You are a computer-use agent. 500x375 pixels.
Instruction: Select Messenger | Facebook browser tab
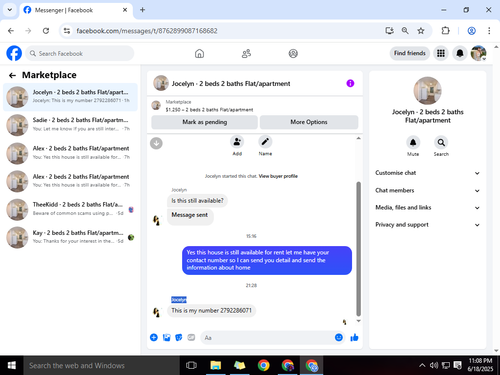coord(76,10)
